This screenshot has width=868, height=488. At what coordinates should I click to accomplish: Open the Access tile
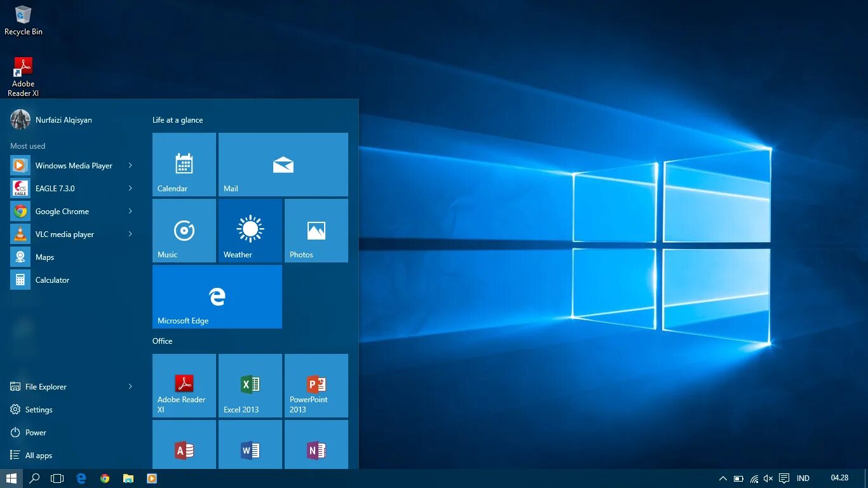click(x=184, y=445)
